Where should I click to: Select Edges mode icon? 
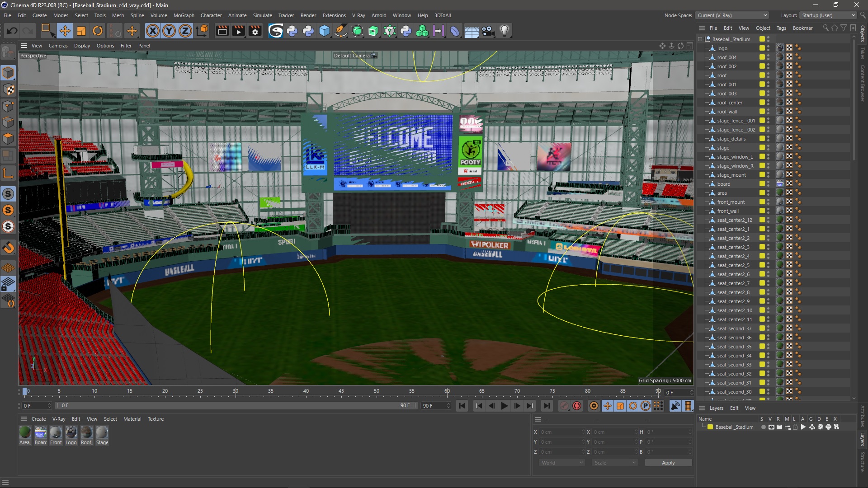click(8, 122)
